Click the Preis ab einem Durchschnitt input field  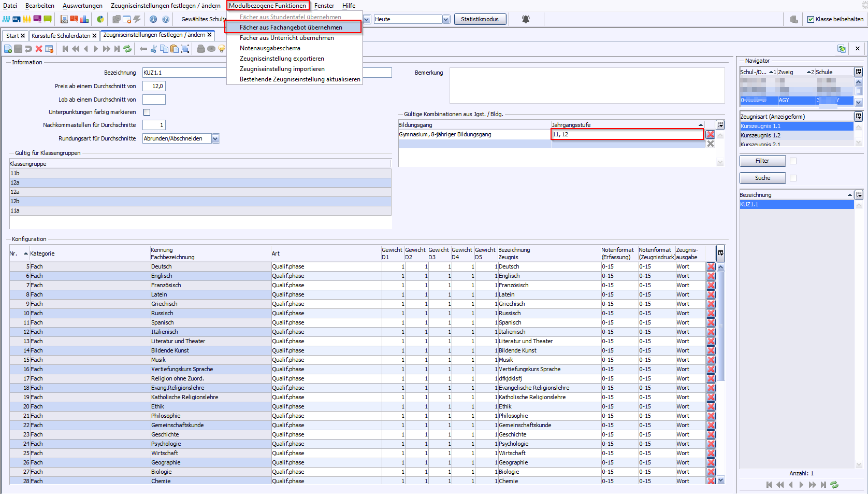(x=154, y=86)
